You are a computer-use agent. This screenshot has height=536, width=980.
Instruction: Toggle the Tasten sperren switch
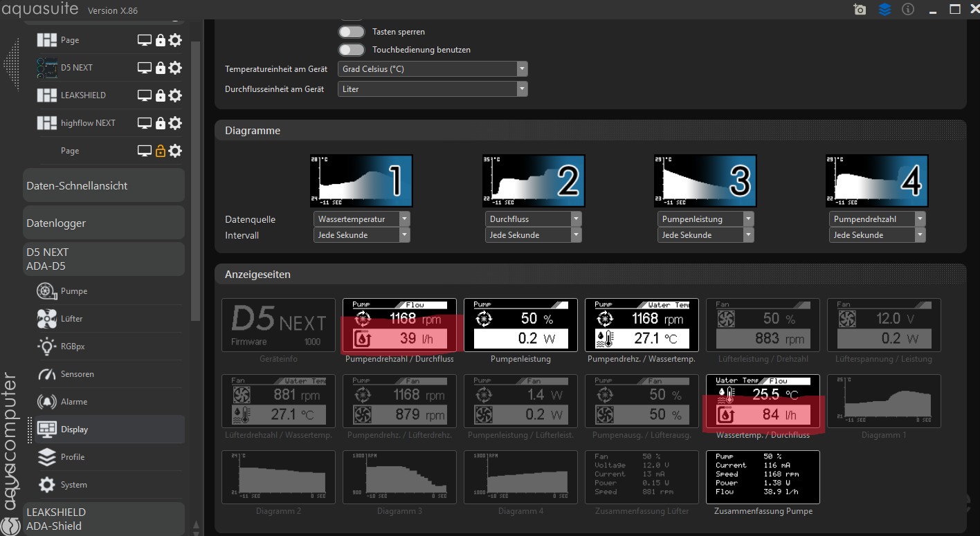point(352,32)
